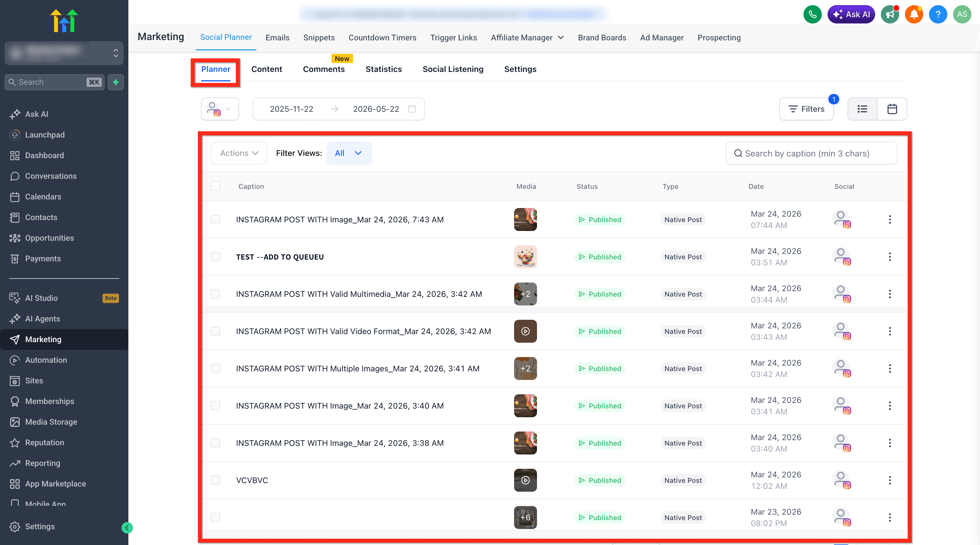Image resolution: width=980 pixels, height=545 pixels.
Task: Check the 3:38 AM Image post checkbox
Action: pyautogui.click(x=215, y=443)
